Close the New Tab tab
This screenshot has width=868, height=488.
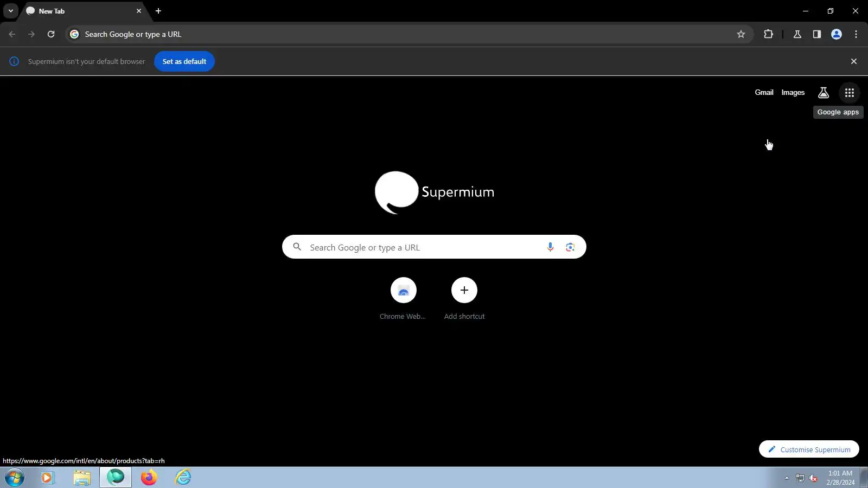[139, 11]
